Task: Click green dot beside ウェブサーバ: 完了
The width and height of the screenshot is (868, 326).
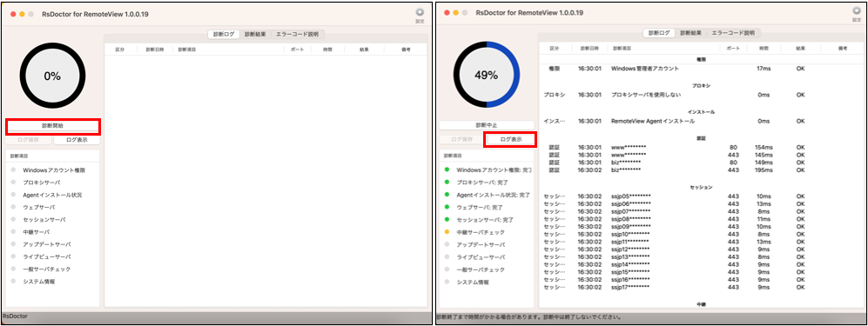Action: tap(447, 207)
